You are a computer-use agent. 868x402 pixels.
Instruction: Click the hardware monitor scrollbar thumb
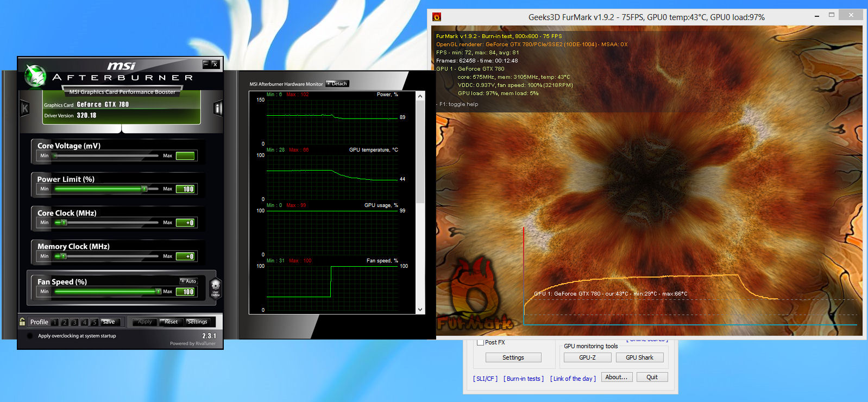420,152
